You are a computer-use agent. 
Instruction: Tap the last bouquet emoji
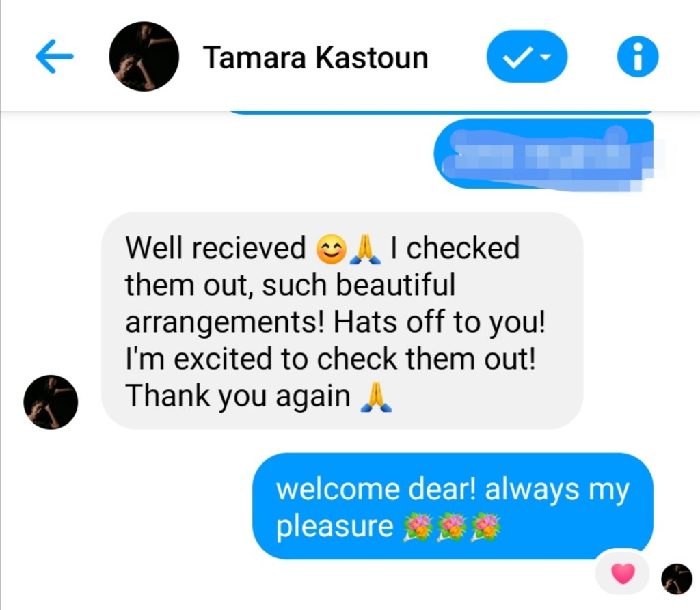pos(486,527)
